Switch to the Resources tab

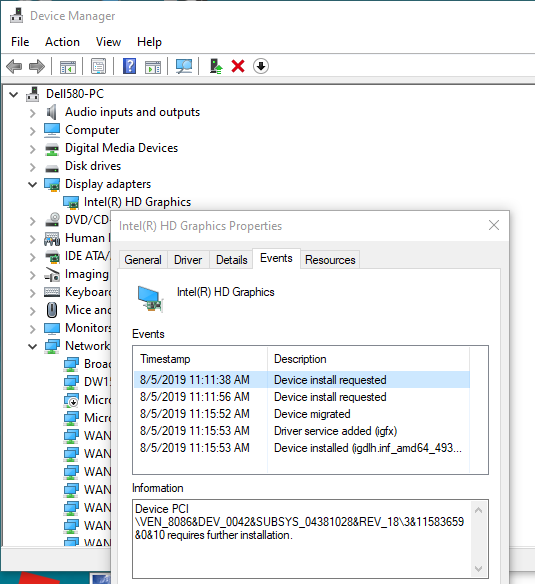pyautogui.click(x=330, y=260)
